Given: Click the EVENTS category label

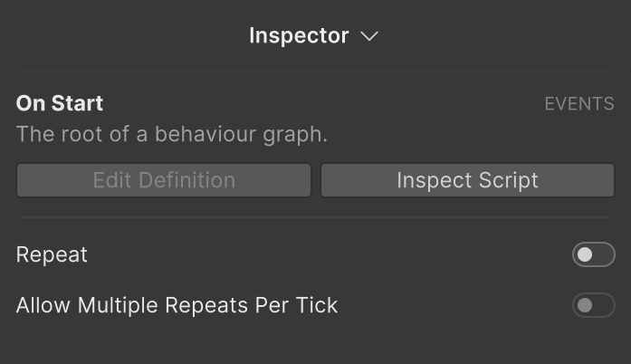Looking at the screenshot, I should coord(579,104).
